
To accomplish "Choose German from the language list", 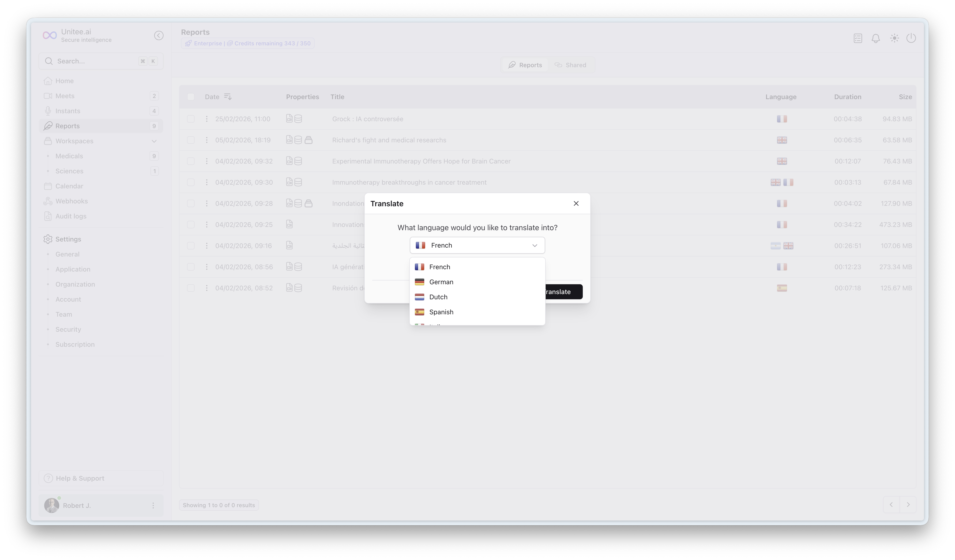I will click(x=477, y=282).
